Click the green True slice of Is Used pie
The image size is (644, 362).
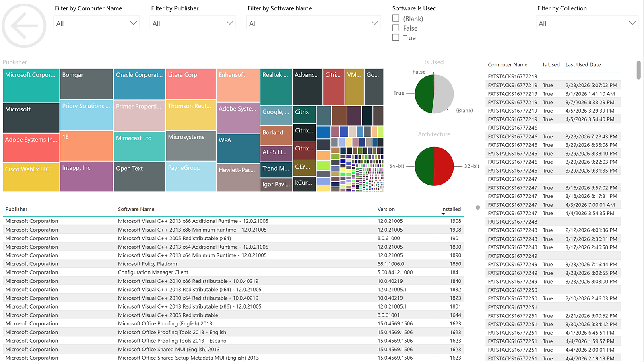(x=423, y=95)
